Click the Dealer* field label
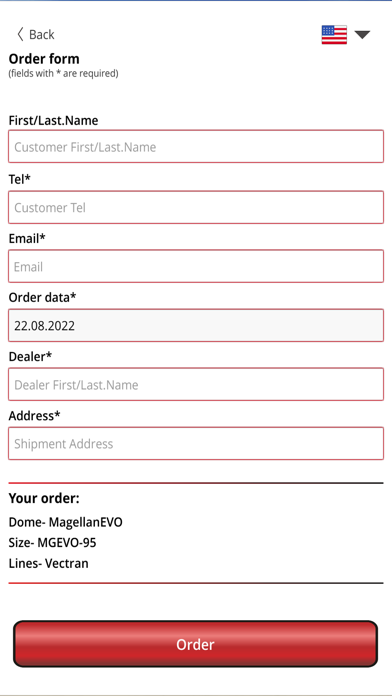Image resolution: width=392 pixels, height=696 pixels. point(31,356)
